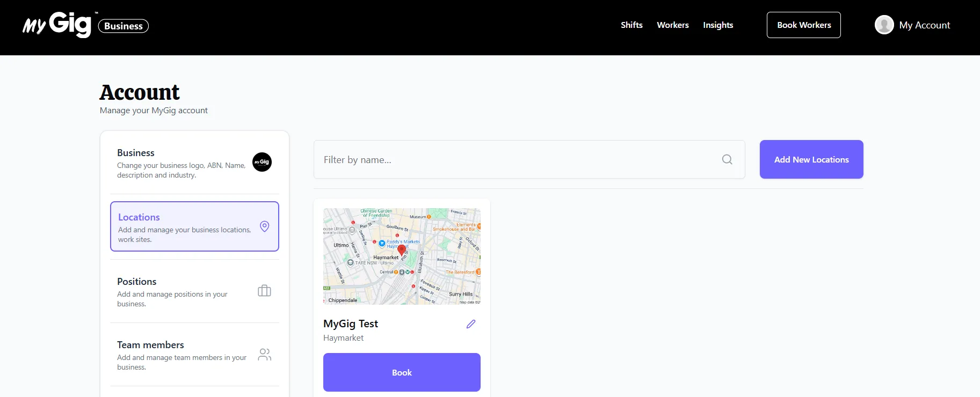Click the MyGig business logo circle
Viewport: 980px width, 397px height.
262,162
